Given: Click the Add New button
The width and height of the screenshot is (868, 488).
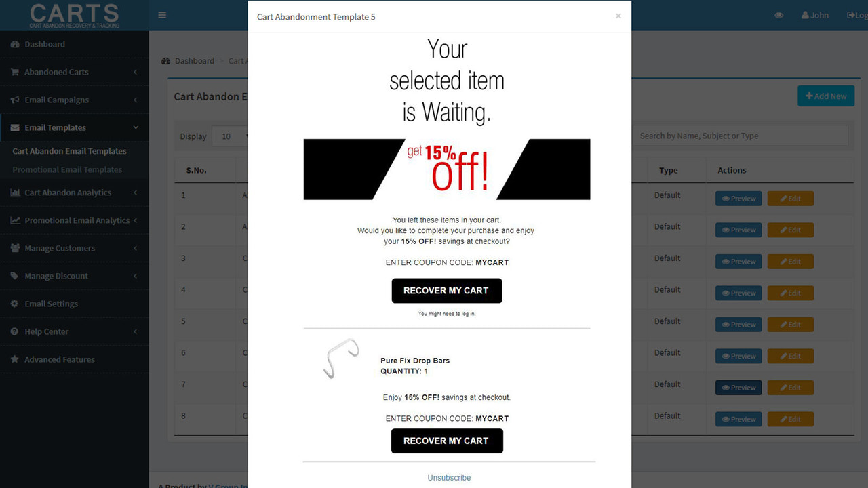Looking at the screenshot, I should pos(825,96).
